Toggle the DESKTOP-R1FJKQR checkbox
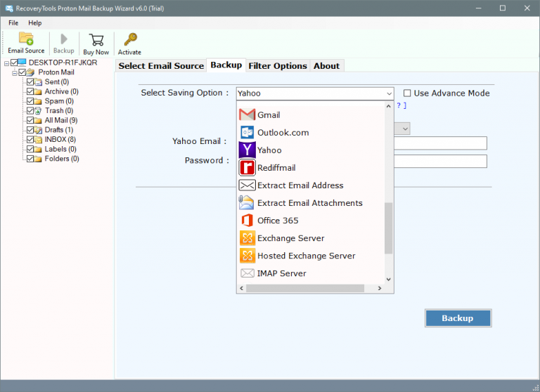Screen dimensions: 540x392 point(14,63)
